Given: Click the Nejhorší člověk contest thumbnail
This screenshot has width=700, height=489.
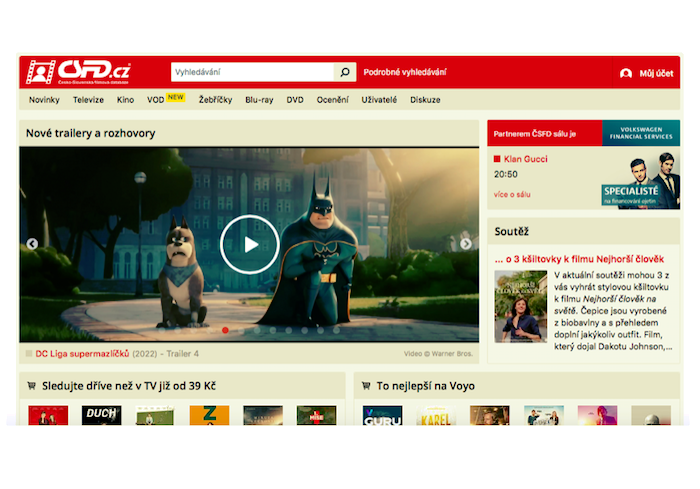Looking at the screenshot, I should [520, 307].
